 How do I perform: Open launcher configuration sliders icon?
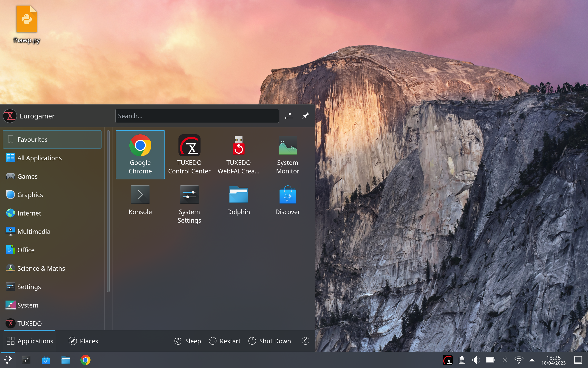[x=289, y=116]
